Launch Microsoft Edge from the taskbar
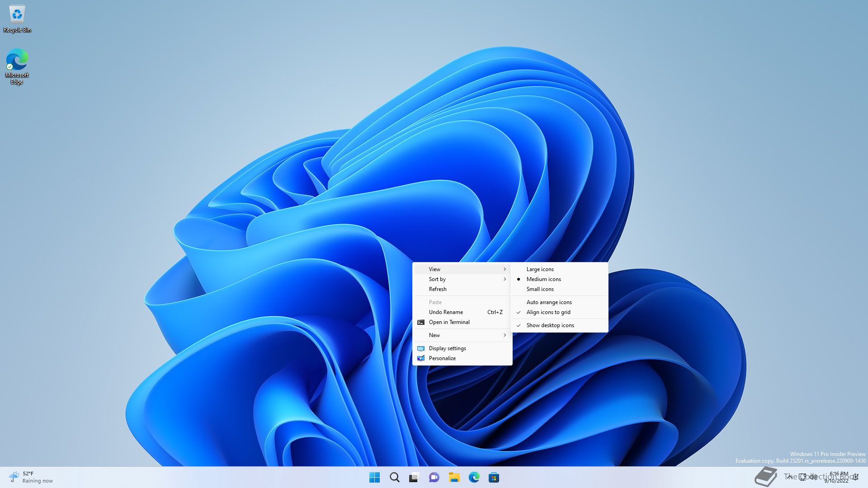This screenshot has height=488, width=868. point(474,477)
